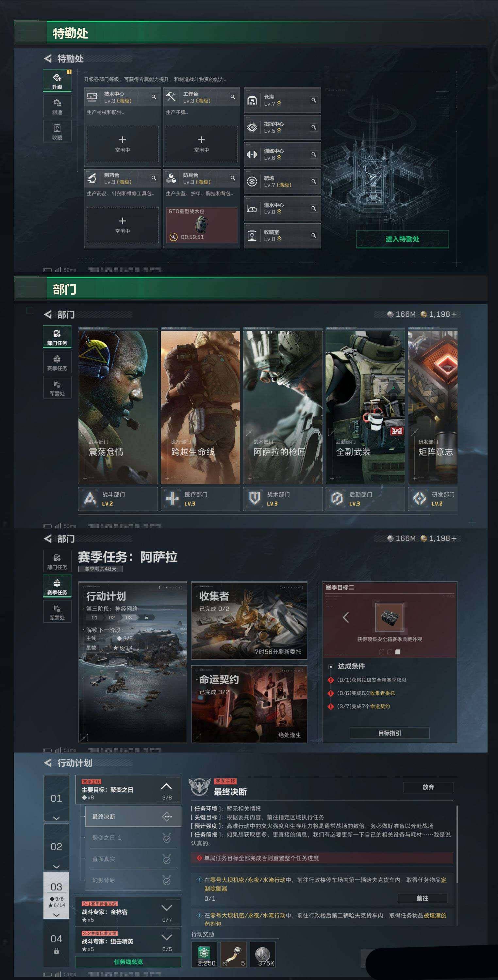
Task: Click the 前往 go-to button
Action: point(422,898)
